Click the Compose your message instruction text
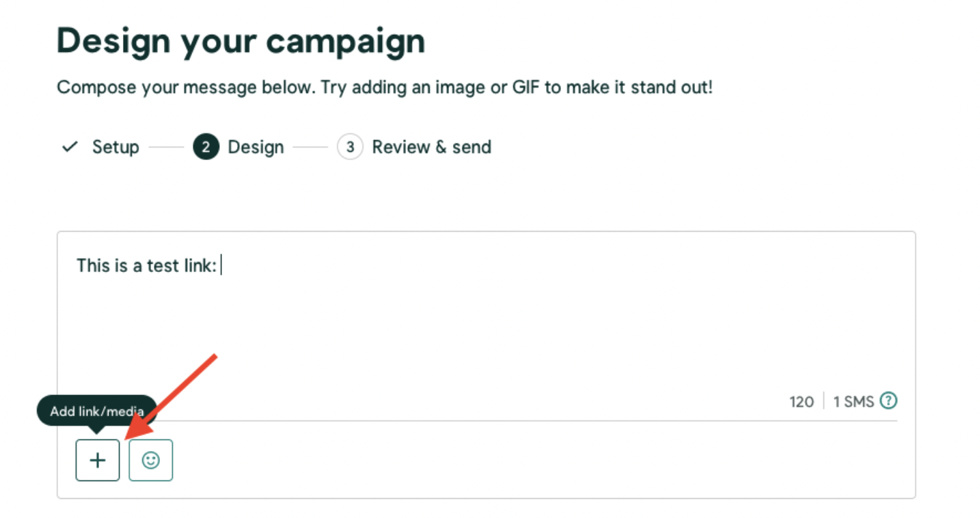 point(384,87)
